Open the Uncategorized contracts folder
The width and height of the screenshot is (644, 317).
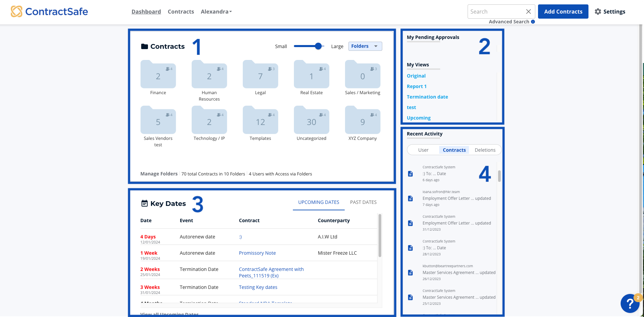(311, 120)
